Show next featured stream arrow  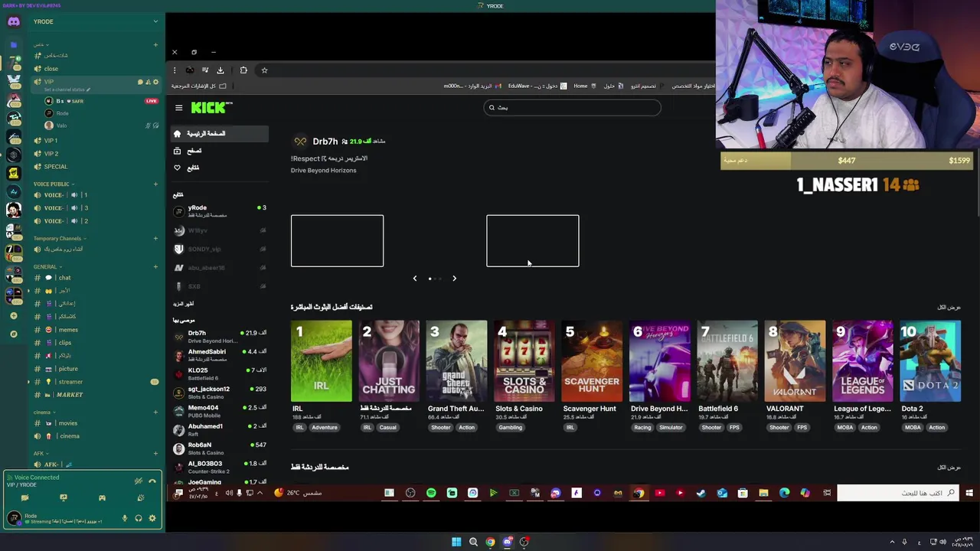(x=454, y=279)
